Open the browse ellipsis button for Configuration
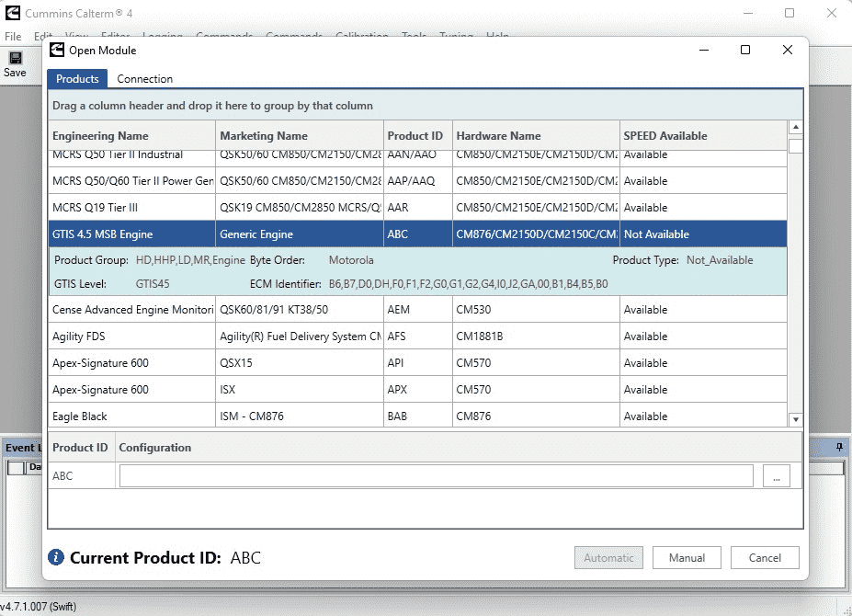 (x=777, y=476)
